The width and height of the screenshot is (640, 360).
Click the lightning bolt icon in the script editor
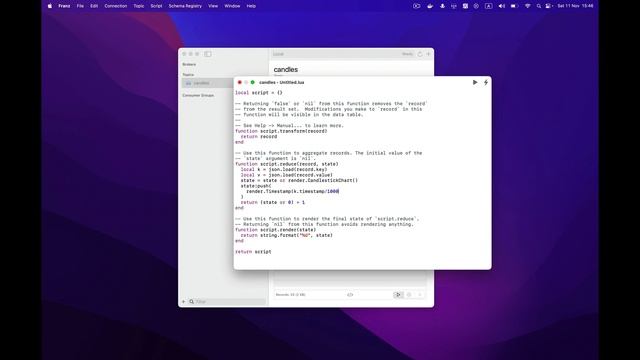pyautogui.click(x=486, y=82)
